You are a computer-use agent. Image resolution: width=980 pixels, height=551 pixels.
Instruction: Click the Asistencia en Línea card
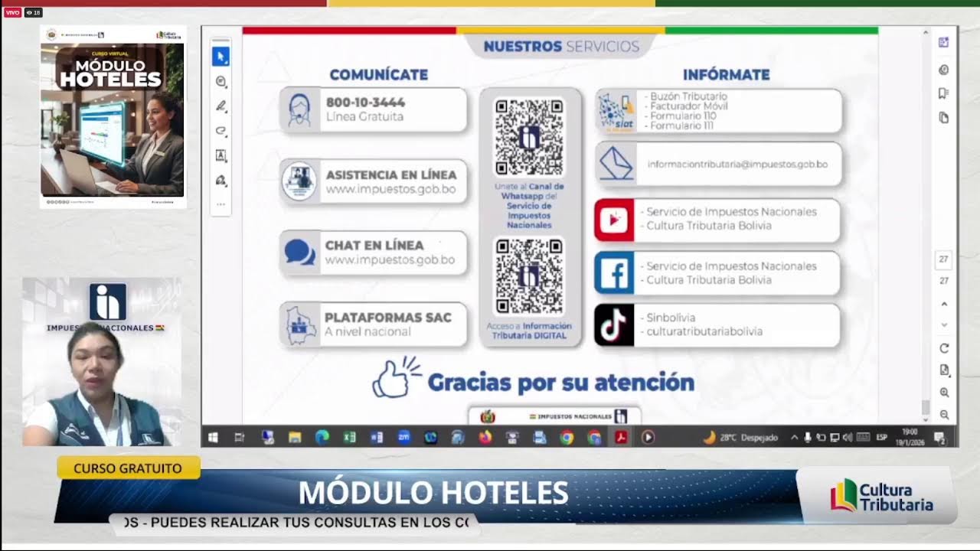coord(373,181)
